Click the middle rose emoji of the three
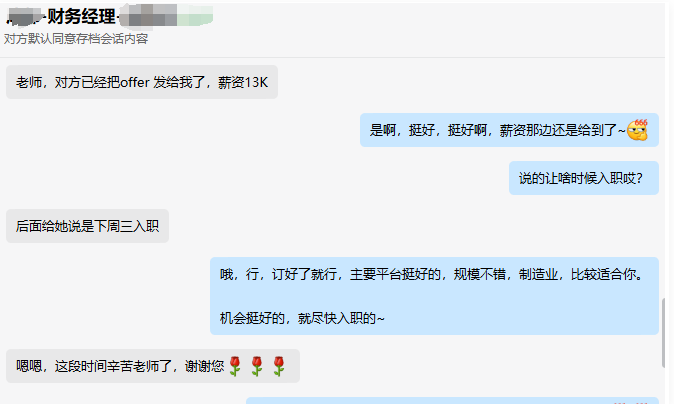674x404 pixels. coord(257,366)
